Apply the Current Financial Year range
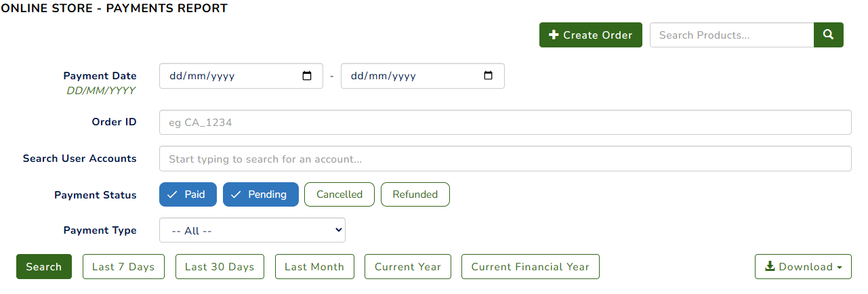Screen dimensions: 868x294 click(530, 267)
